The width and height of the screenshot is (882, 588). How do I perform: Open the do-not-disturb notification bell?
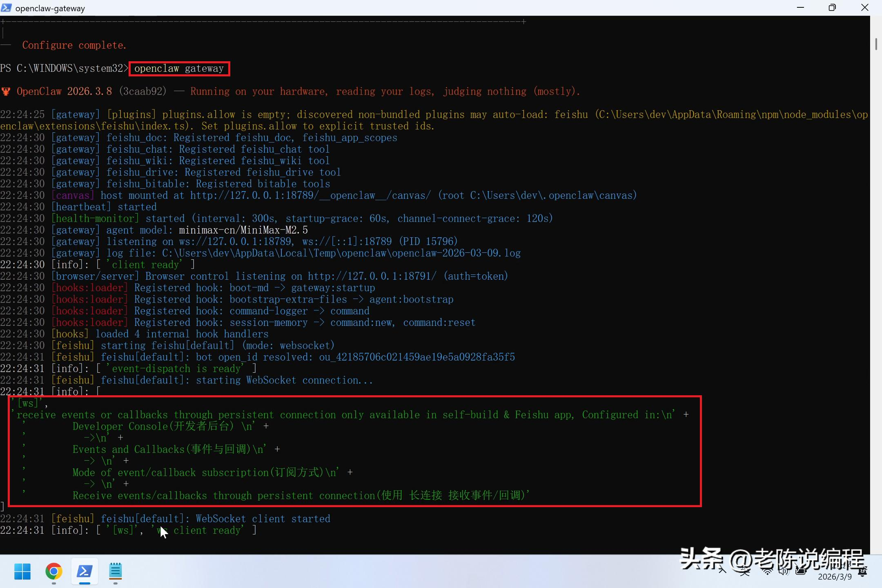863,572
